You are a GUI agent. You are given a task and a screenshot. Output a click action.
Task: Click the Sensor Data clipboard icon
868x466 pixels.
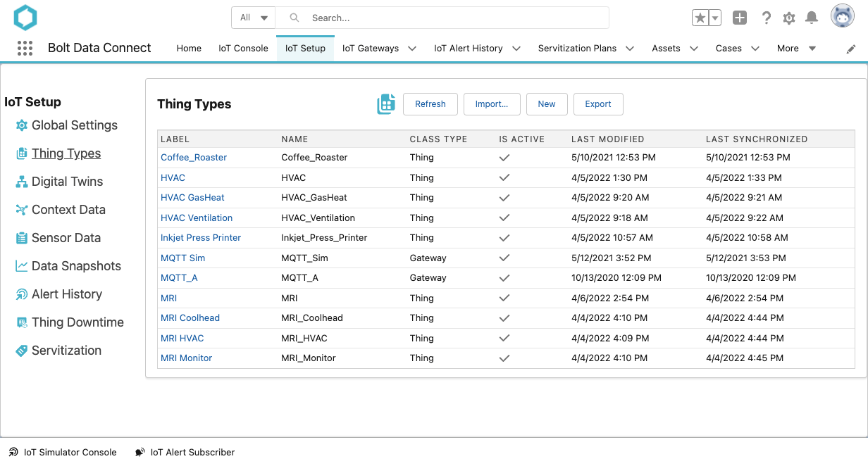tap(22, 238)
